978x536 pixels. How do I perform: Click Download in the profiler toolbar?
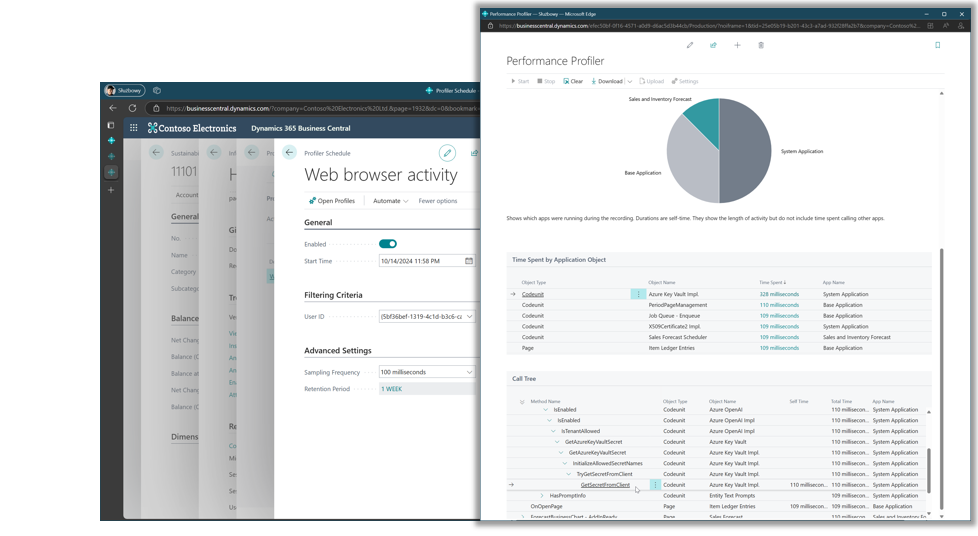pyautogui.click(x=607, y=81)
